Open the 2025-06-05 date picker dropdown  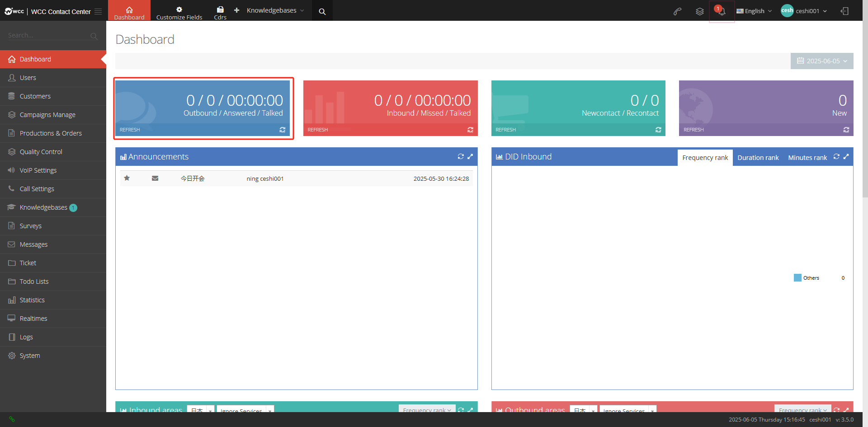point(822,61)
